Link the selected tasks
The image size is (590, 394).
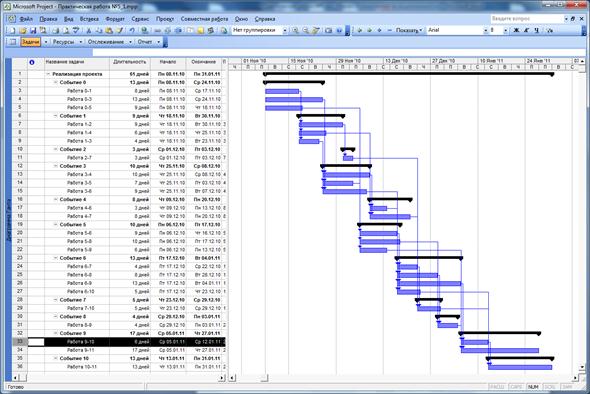point(157,30)
